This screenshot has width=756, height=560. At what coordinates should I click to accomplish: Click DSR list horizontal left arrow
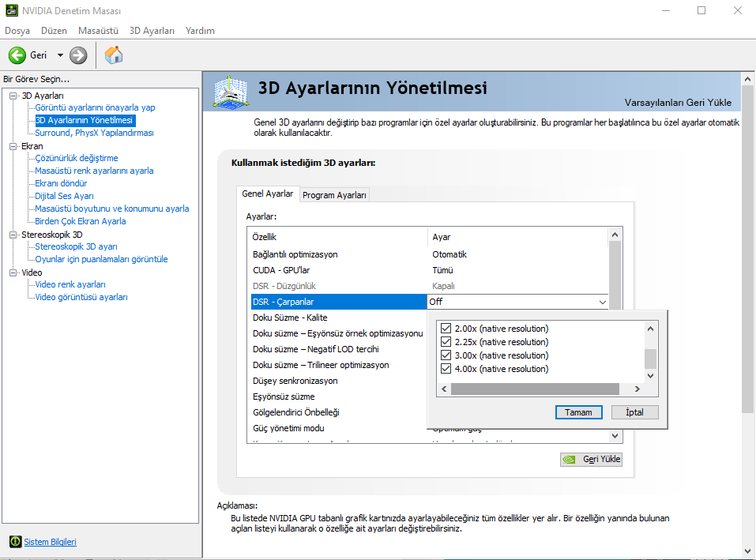tap(444, 389)
